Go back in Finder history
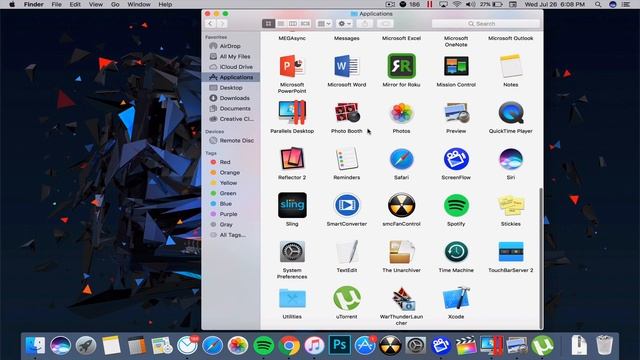Screen dimensions: 640x360 (210, 24)
